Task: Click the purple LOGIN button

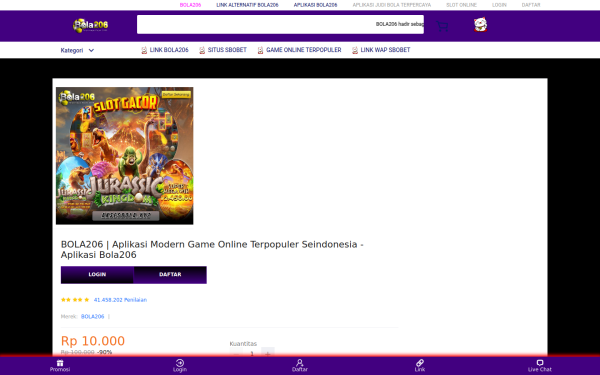Action: pyautogui.click(x=97, y=275)
